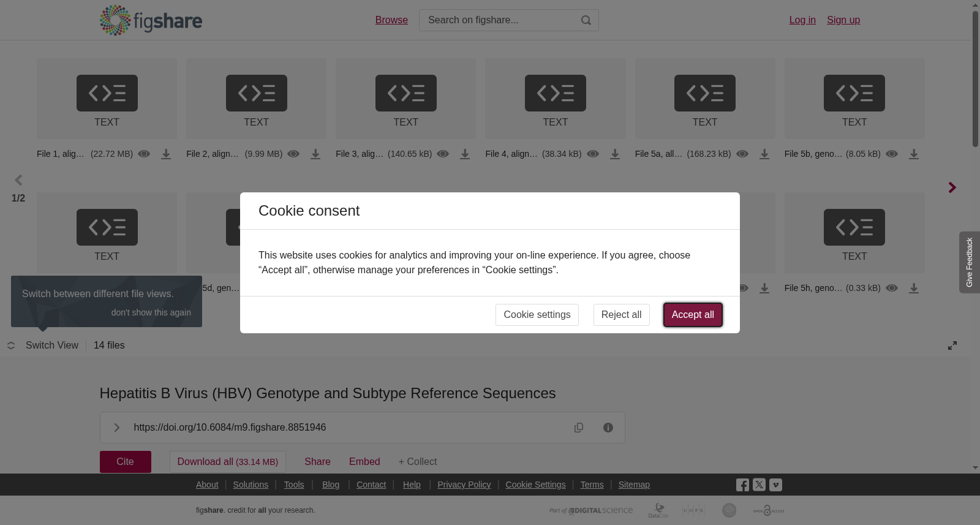This screenshot has width=980, height=525.
Task: Expand the DOI details chevron
Action: 116,428
